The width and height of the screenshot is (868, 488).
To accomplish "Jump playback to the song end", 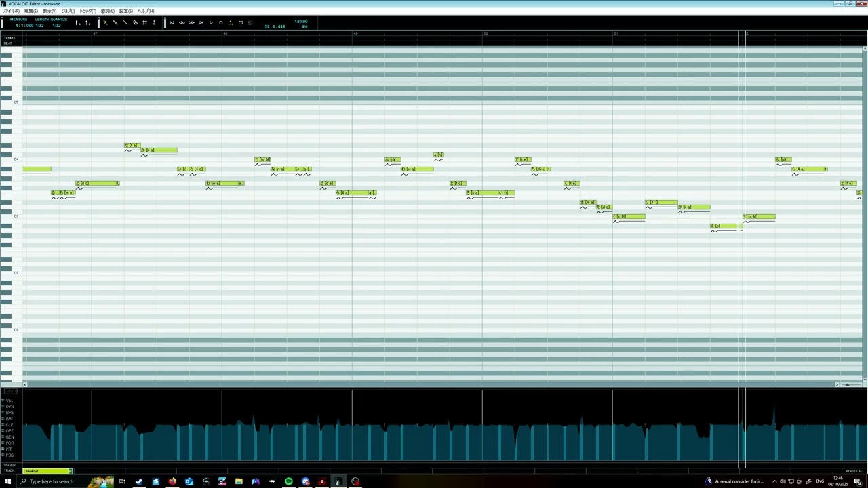I will 201,22.
